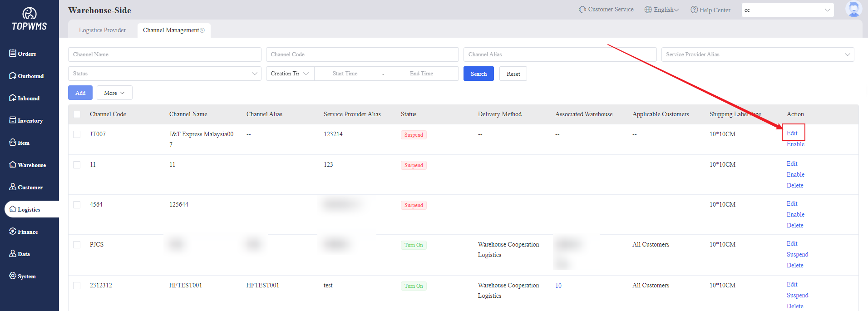Toggle the select-all header checkbox
Screen dimensions: 868x311
(77, 114)
